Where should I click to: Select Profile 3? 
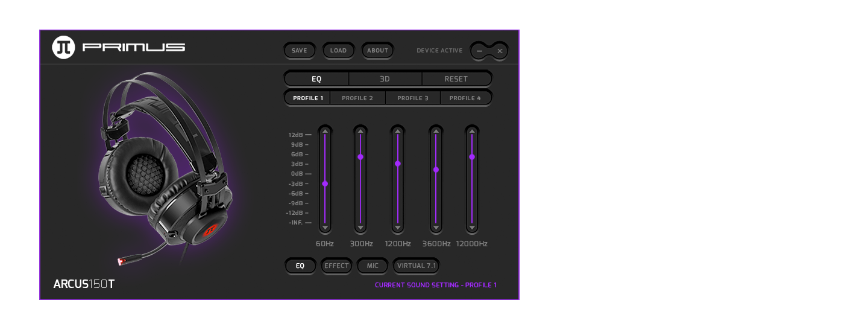pos(413,98)
